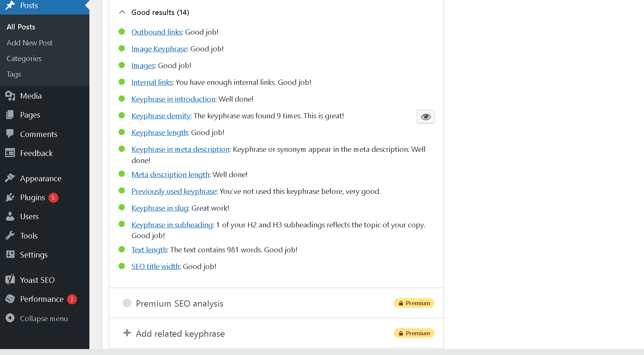Click the Plugins plug icon
The width and height of the screenshot is (644, 355).
pyautogui.click(x=10, y=198)
